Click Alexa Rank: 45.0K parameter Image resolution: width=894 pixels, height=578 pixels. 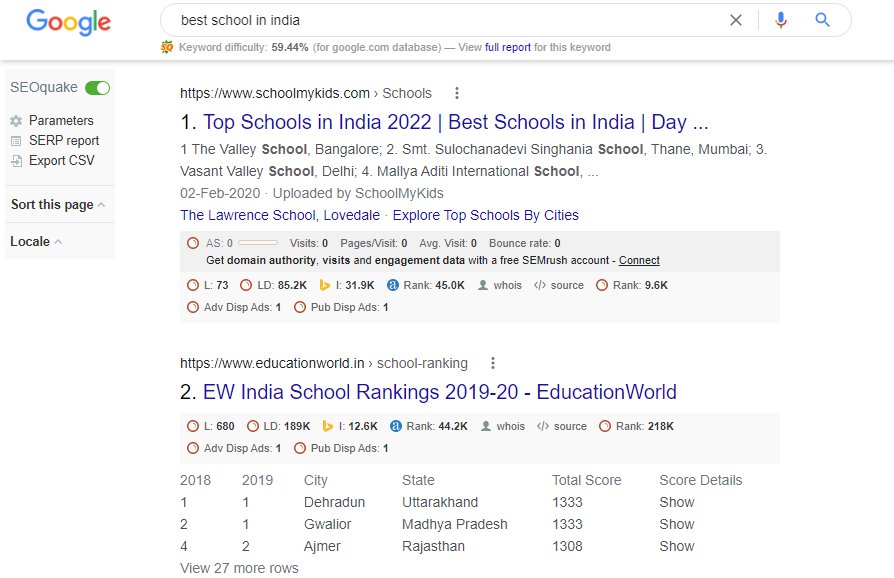coord(434,285)
